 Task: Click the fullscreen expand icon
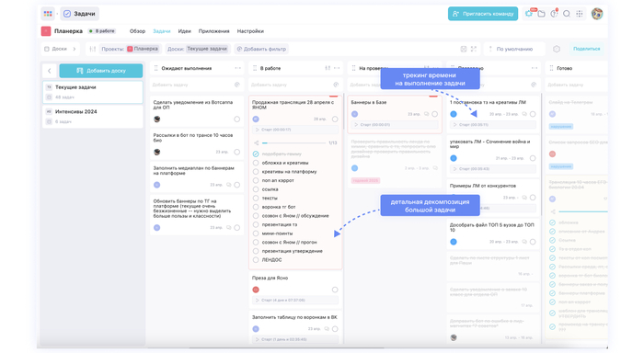(474, 49)
